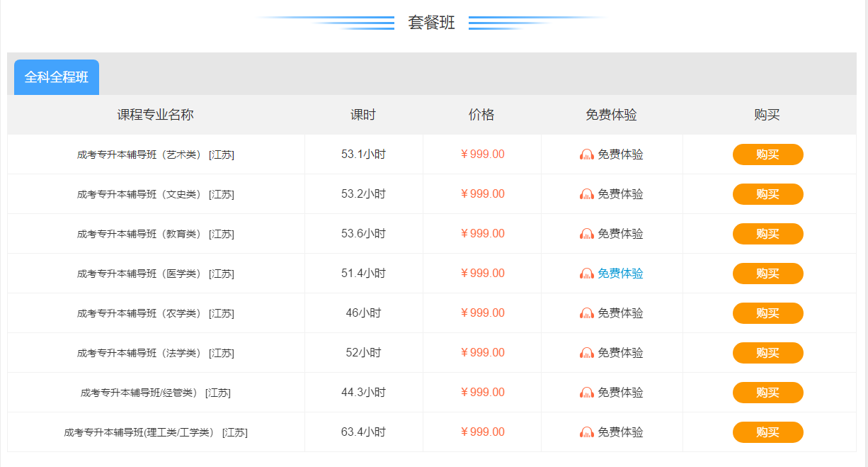Buy the 农学类 course package
Screen dimensions: 868x467
[x=767, y=313]
